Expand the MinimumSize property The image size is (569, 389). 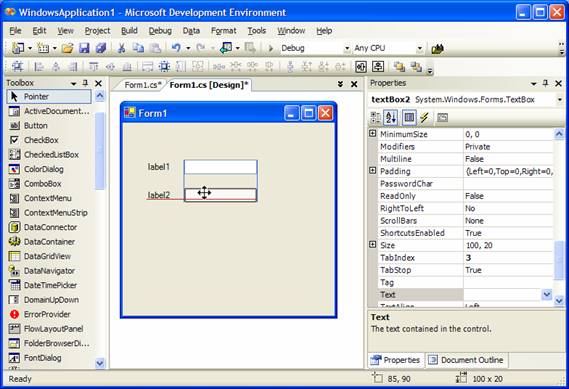[x=372, y=133]
